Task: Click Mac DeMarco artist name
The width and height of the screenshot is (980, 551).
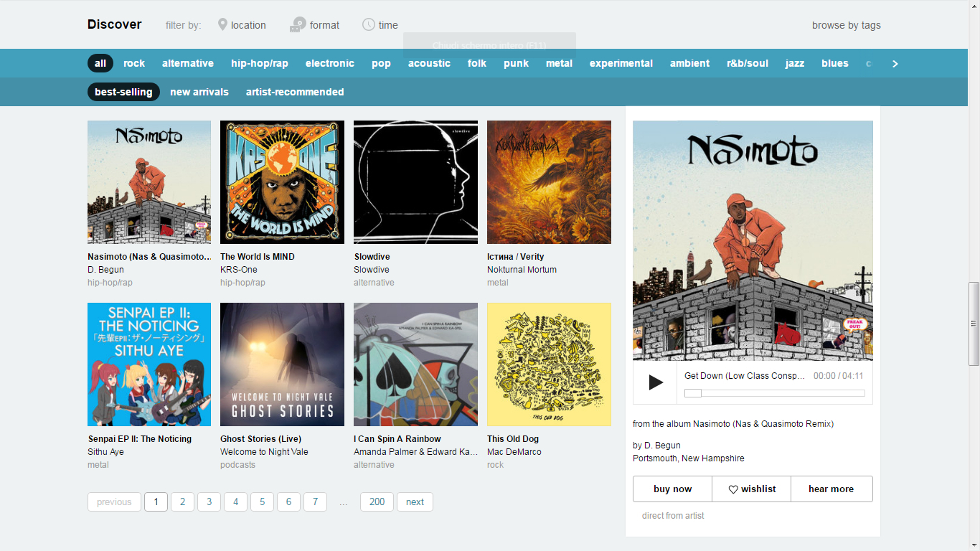Action: click(x=514, y=452)
